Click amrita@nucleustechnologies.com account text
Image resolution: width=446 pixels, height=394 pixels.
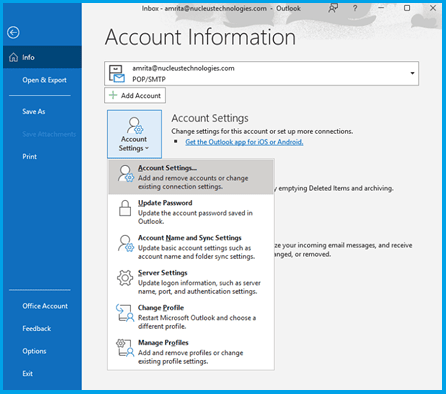click(183, 68)
